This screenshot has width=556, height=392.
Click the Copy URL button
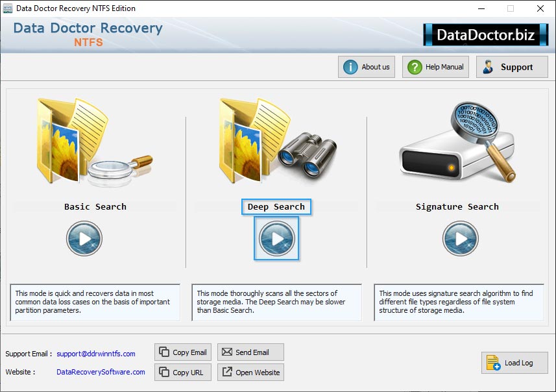[x=183, y=372]
